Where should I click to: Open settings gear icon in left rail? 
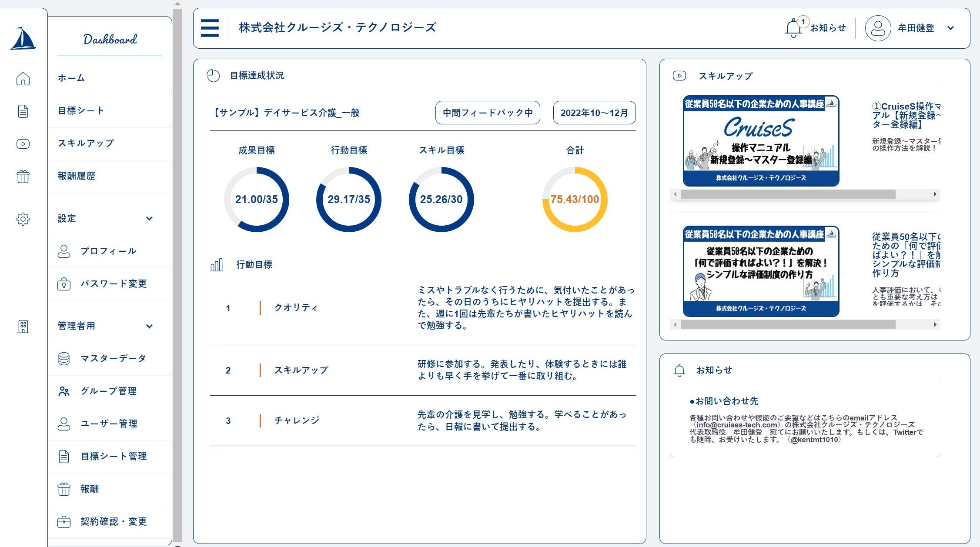(23, 219)
